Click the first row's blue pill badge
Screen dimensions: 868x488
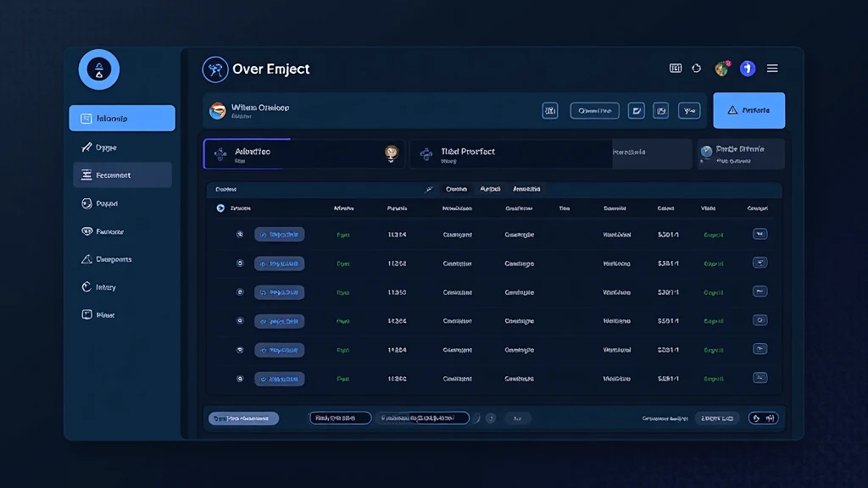tap(279, 235)
